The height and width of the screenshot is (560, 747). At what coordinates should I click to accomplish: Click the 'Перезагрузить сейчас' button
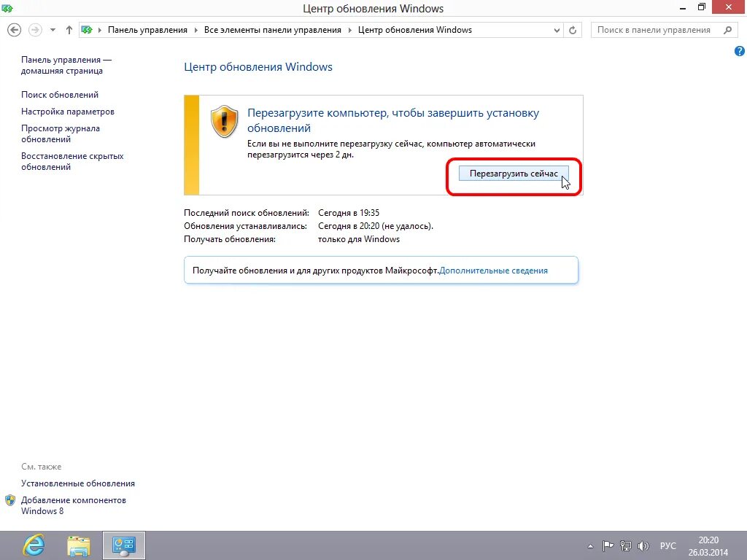[514, 174]
